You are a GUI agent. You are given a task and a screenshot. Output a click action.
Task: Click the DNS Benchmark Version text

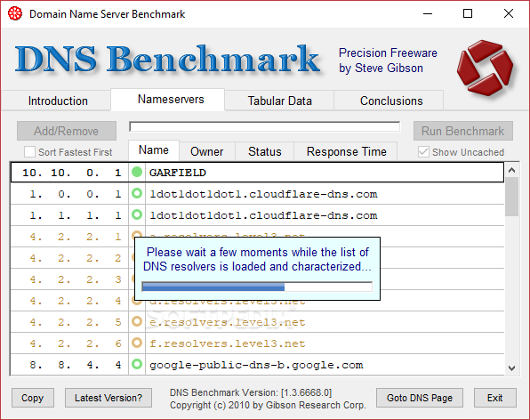(x=251, y=392)
